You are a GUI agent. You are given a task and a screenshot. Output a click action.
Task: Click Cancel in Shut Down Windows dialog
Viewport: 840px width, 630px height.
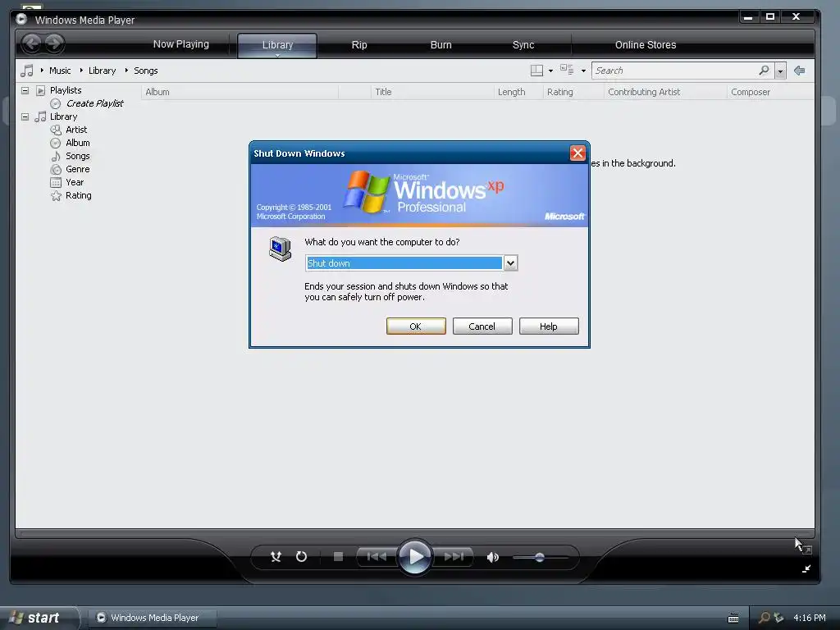[x=482, y=326]
